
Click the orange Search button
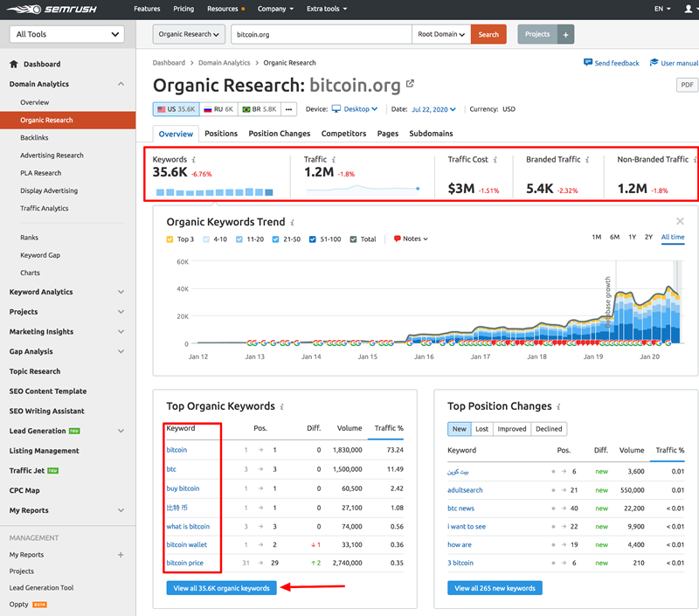click(488, 34)
